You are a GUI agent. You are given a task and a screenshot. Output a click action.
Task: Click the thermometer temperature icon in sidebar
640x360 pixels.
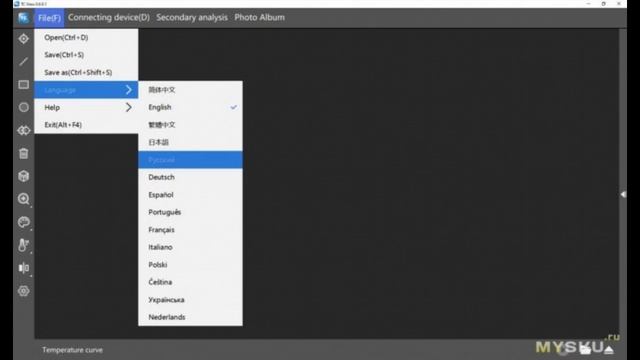pos(24,245)
